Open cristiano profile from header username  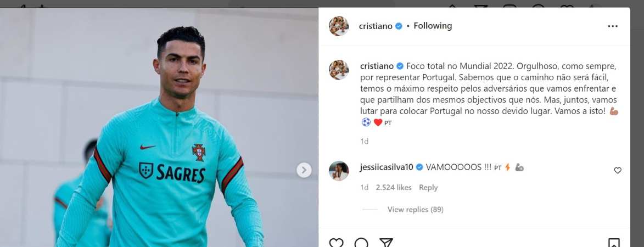coord(376,26)
